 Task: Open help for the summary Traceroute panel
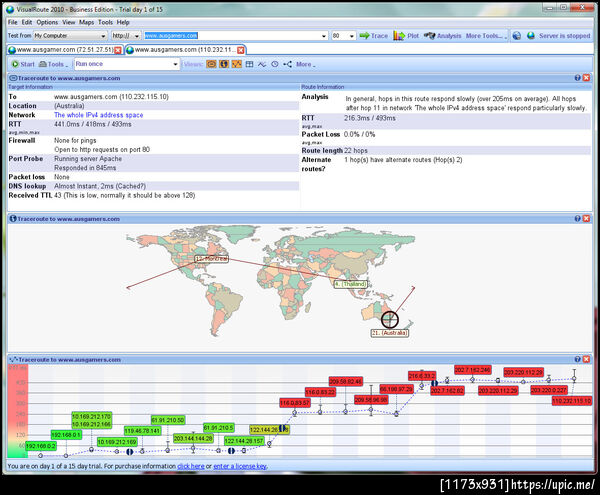click(x=577, y=78)
